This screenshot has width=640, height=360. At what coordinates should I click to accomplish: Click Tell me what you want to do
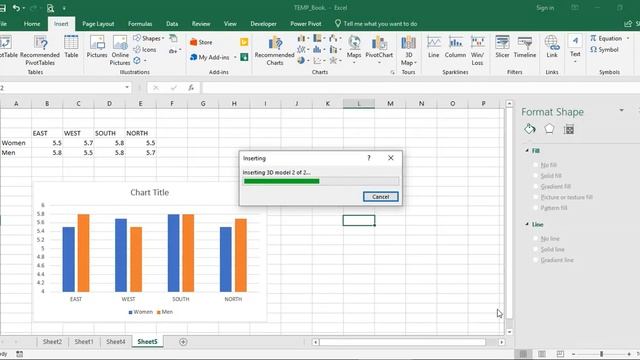coord(376,24)
